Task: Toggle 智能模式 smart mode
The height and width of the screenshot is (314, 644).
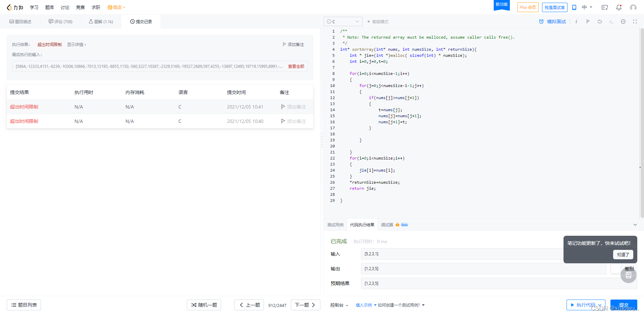Action: pyautogui.click(x=378, y=21)
